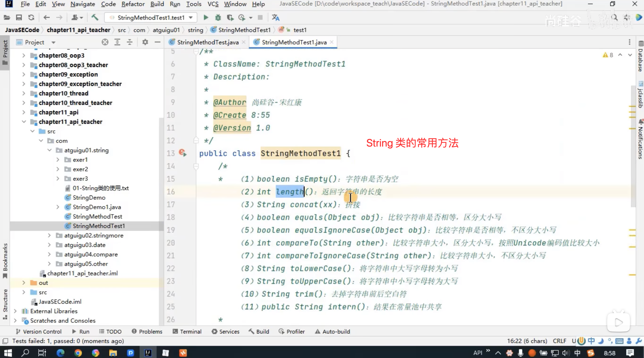The height and width of the screenshot is (358, 644).
Task: Toggle the Project tool window stripe button
Action: (5, 53)
